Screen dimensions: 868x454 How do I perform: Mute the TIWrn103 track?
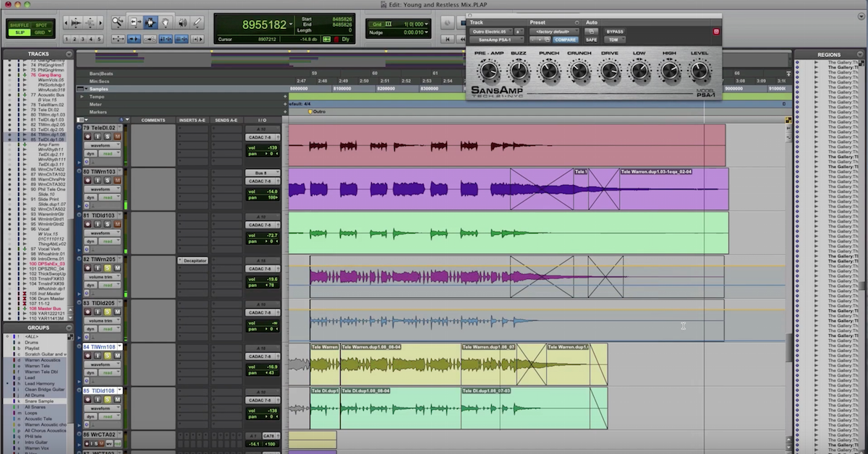(x=117, y=180)
